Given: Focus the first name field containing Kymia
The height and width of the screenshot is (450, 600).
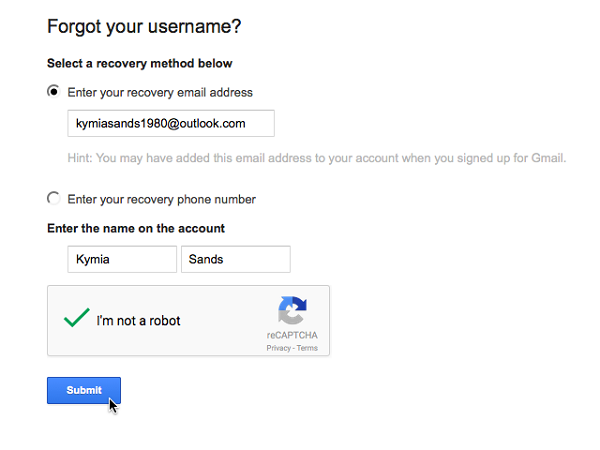Looking at the screenshot, I should click(x=122, y=259).
